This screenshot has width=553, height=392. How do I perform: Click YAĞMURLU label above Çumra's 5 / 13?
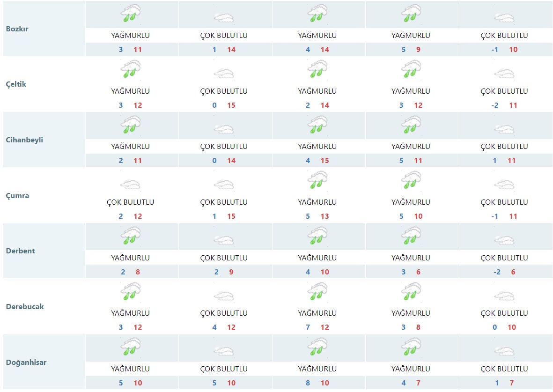click(x=317, y=202)
